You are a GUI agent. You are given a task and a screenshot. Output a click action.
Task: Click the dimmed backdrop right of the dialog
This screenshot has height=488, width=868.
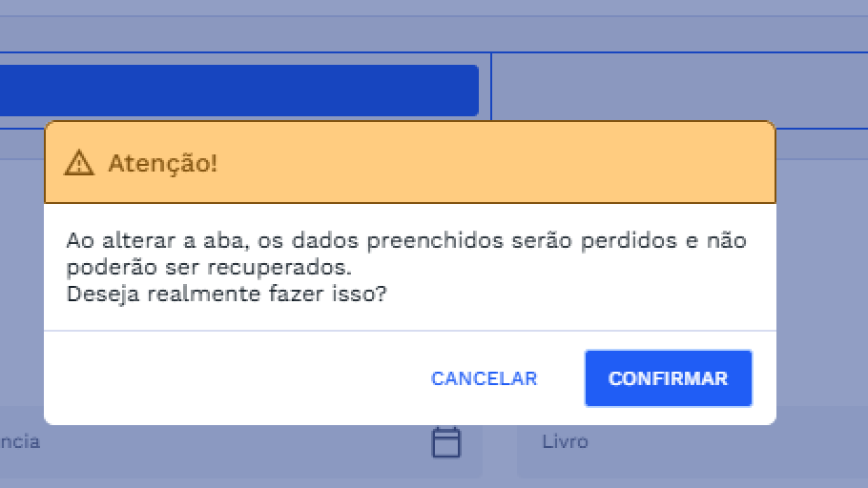820,286
